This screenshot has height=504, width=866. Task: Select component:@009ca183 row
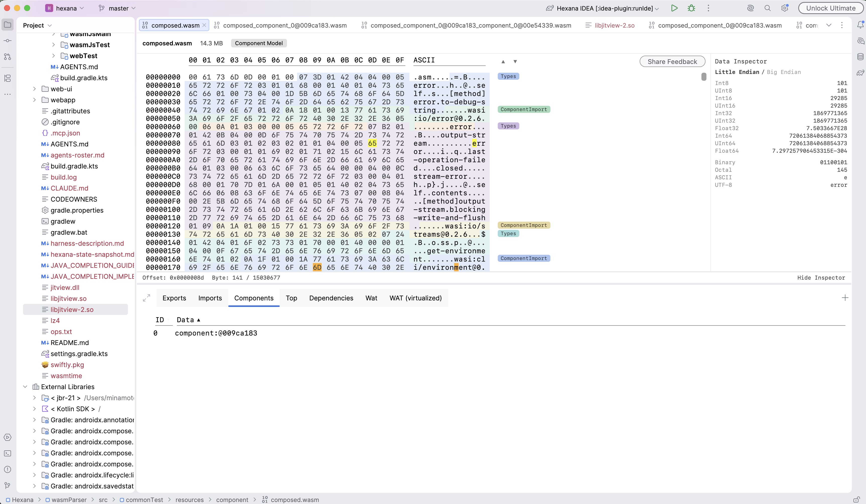[x=499, y=333]
